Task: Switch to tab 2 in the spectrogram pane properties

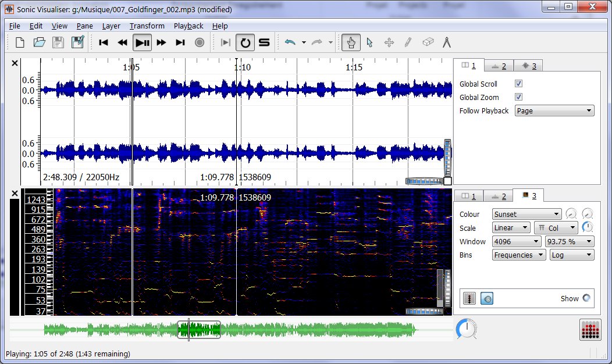Action: [x=499, y=196]
